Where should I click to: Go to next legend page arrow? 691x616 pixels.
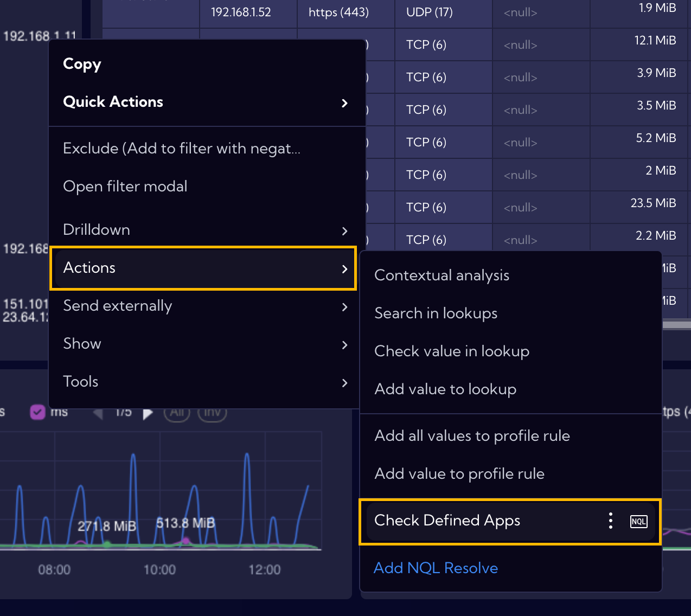pos(148,414)
